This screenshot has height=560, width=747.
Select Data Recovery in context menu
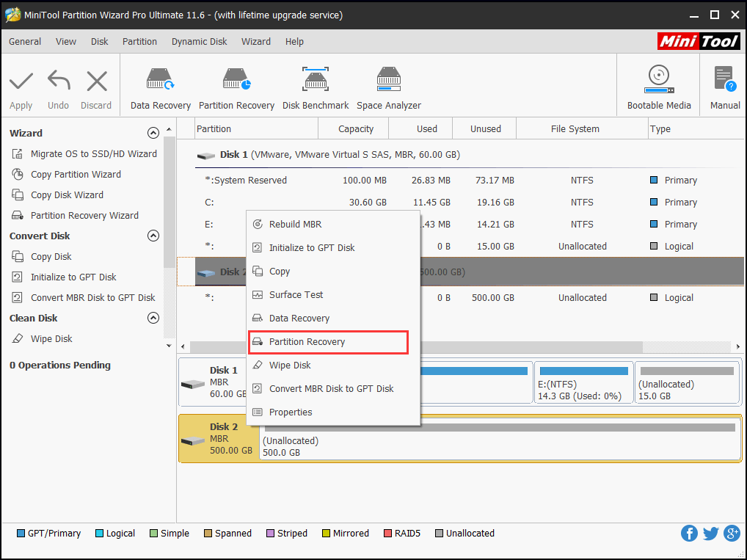[x=333, y=318]
